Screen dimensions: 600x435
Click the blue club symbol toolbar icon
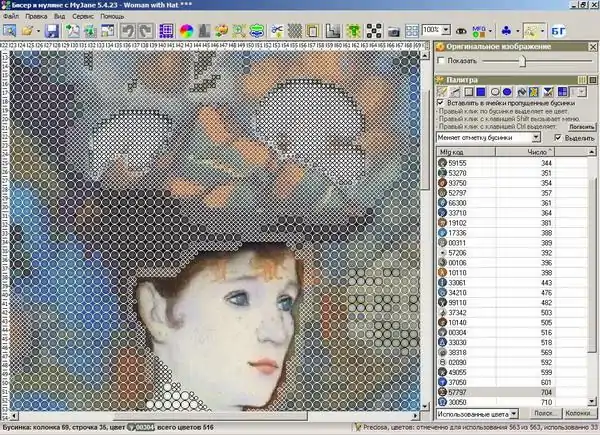click(x=506, y=31)
